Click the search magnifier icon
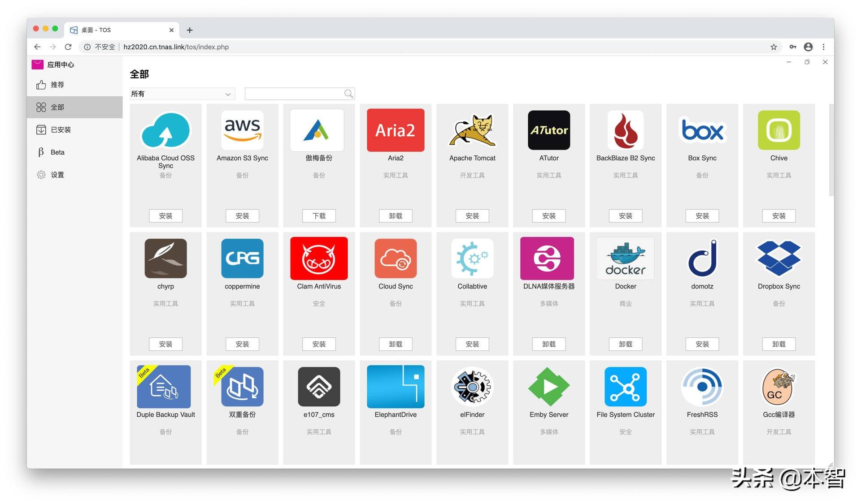 pyautogui.click(x=348, y=94)
